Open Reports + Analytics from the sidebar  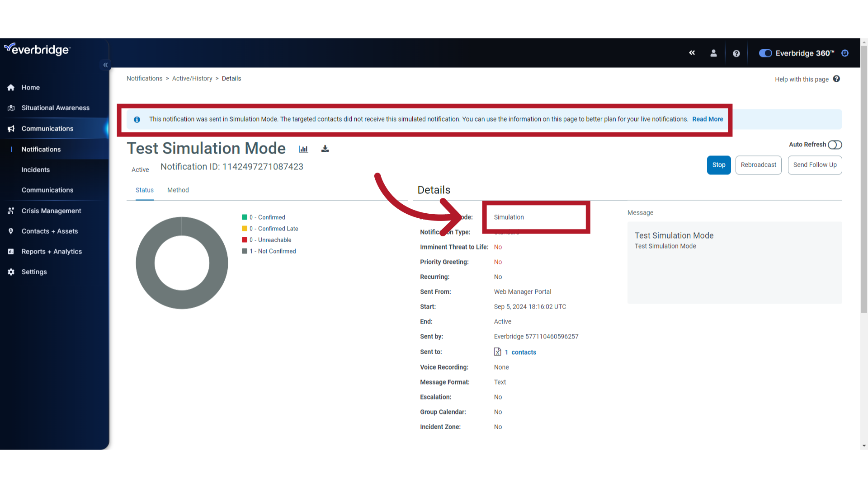click(11, 251)
